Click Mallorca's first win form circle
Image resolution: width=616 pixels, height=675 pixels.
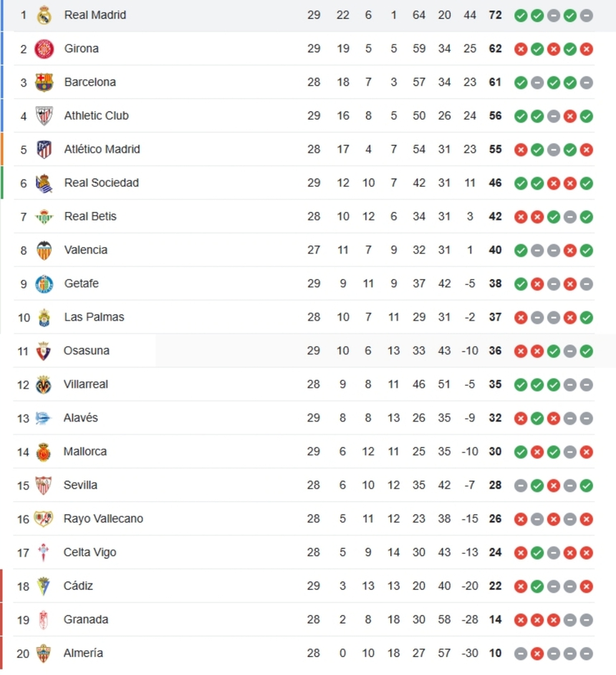click(521, 452)
